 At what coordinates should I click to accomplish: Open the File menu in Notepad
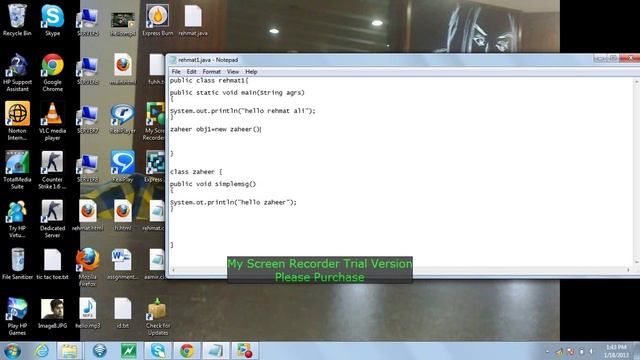(176, 71)
